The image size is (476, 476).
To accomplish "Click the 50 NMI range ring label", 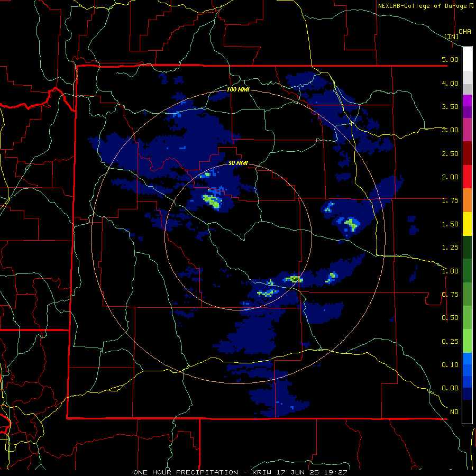I will (x=238, y=163).
